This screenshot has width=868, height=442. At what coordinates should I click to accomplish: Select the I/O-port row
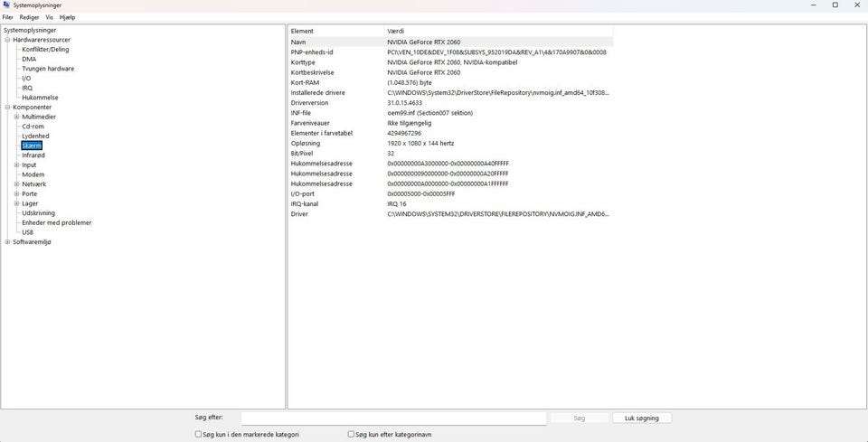pos(450,193)
